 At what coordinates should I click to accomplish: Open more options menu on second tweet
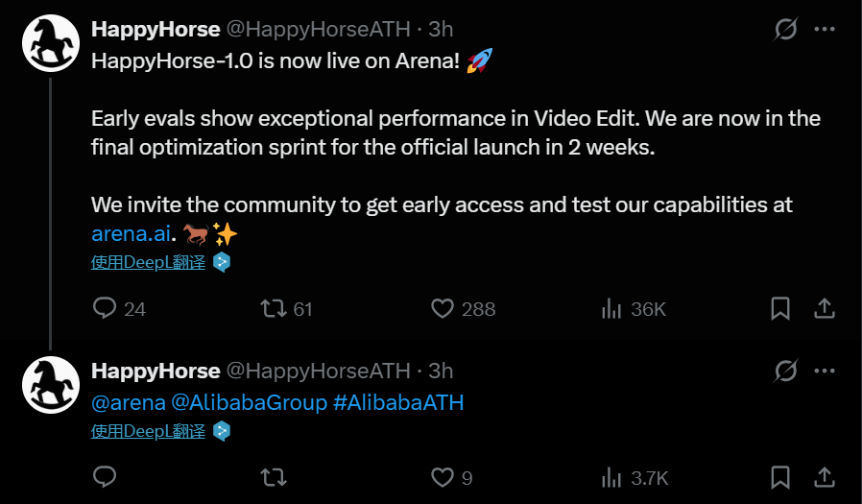tap(824, 371)
